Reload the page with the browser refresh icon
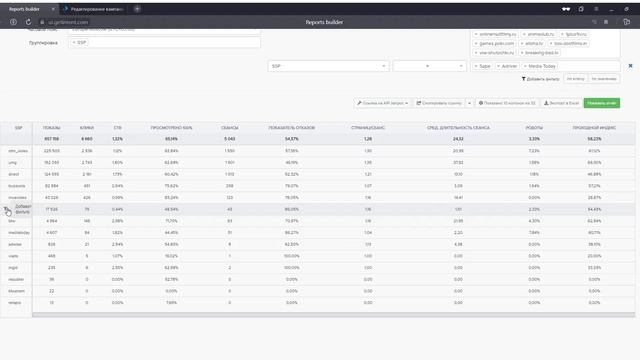 click(x=28, y=22)
